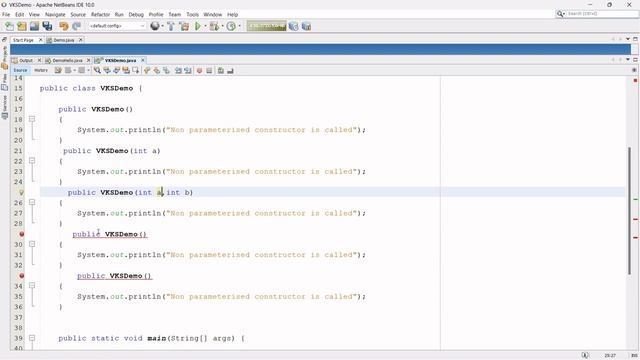Open the Source menu
Image resolution: width=640 pixels, height=360 pixels.
click(78, 14)
